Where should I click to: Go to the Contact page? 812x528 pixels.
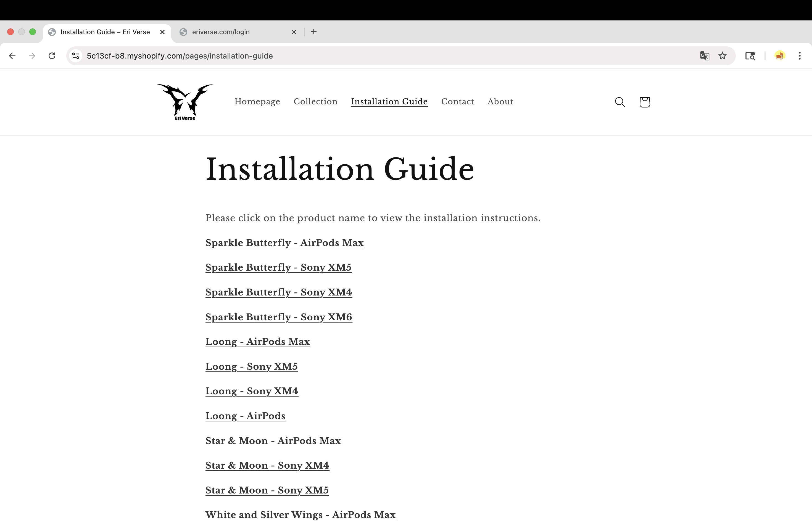[457, 101]
